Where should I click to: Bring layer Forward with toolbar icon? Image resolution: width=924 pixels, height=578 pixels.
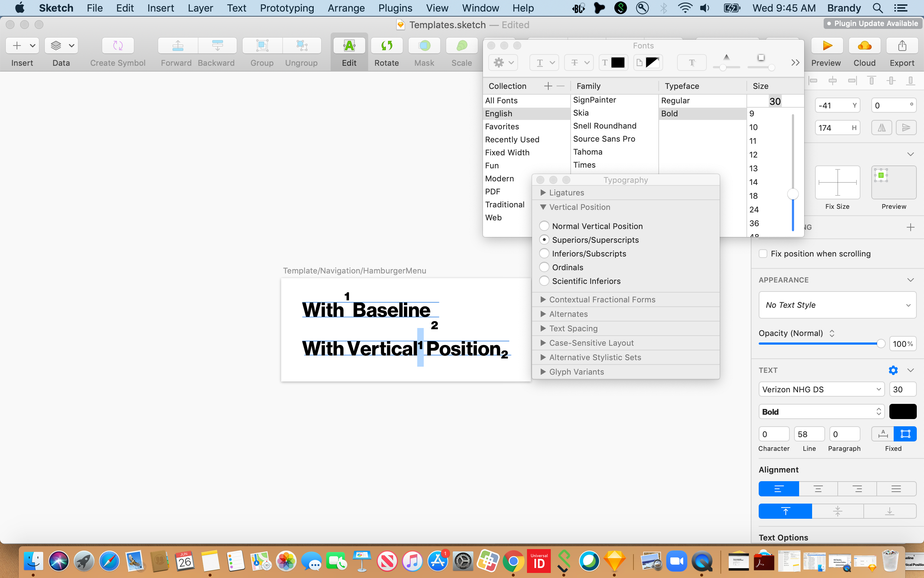178,46
